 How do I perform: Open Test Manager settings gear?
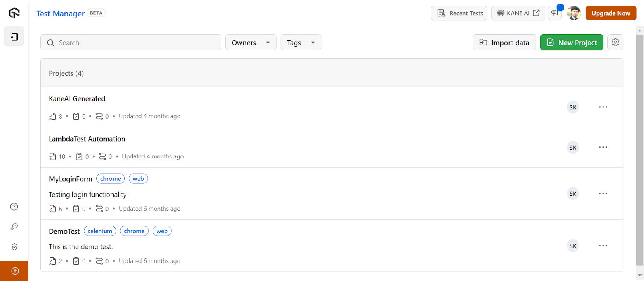click(615, 42)
